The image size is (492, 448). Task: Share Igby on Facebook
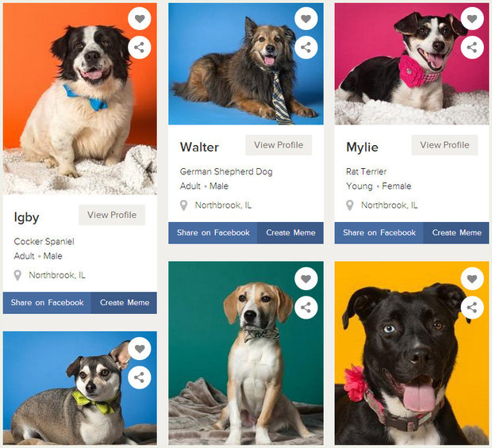pyautogui.click(x=47, y=303)
